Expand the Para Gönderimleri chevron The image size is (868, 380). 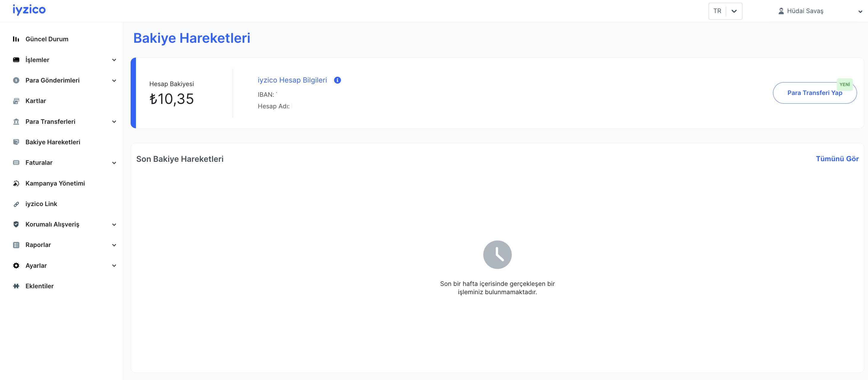click(x=114, y=80)
